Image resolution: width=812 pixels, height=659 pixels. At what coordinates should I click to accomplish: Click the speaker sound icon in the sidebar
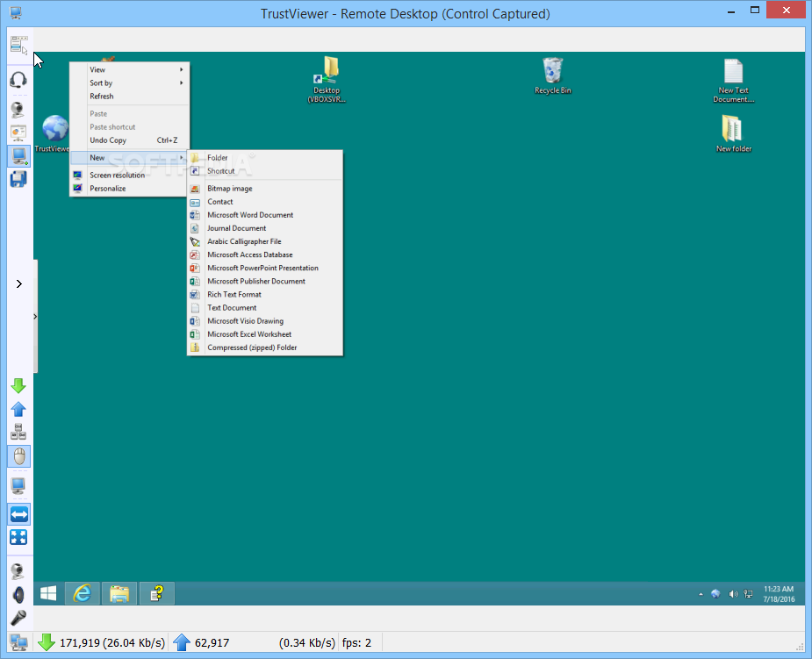[18, 595]
